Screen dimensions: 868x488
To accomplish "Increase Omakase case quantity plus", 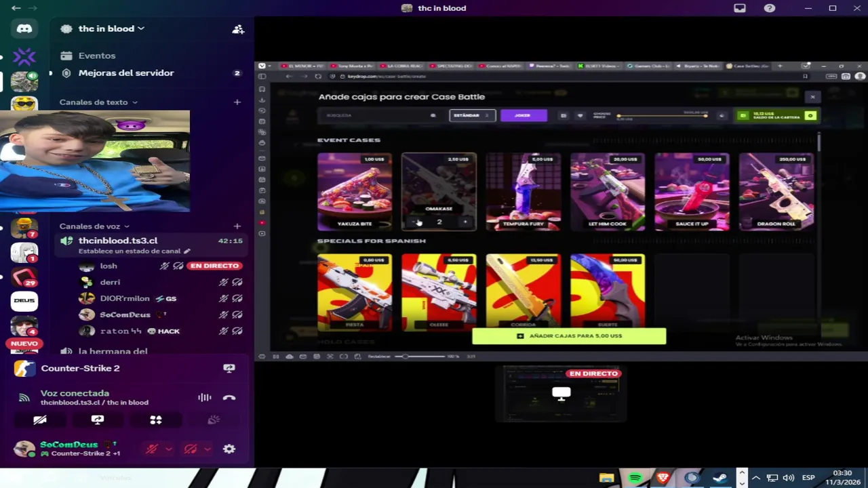I will coord(465,222).
